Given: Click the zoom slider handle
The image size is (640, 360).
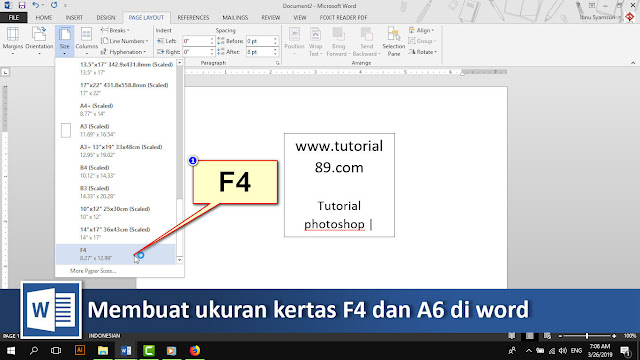Looking at the screenshot, I should click(x=587, y=336).
